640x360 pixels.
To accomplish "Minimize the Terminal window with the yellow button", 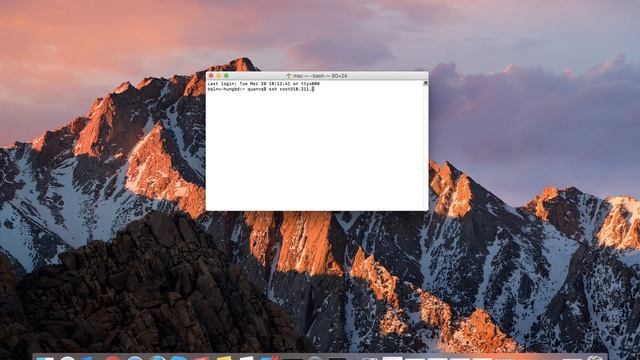I will point(219,76).
